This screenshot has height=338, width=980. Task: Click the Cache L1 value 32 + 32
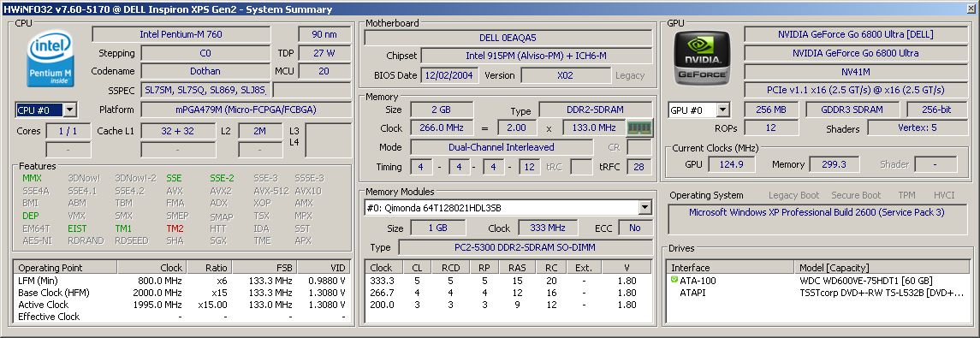click(x=177, y=131)
